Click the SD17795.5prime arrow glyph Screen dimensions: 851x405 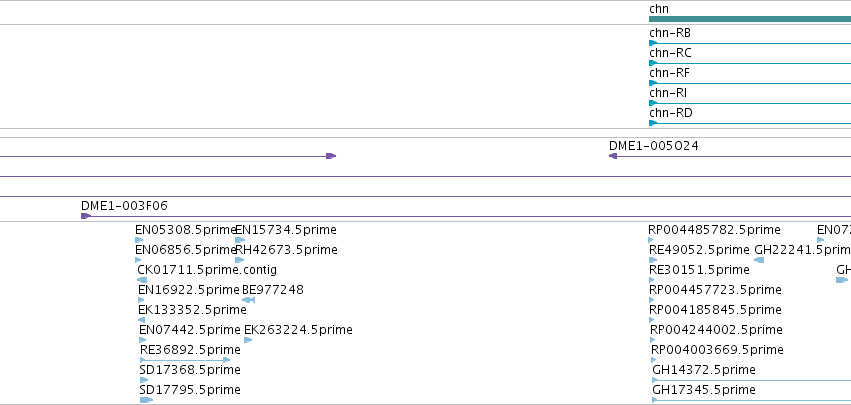[x=147, y=400]
